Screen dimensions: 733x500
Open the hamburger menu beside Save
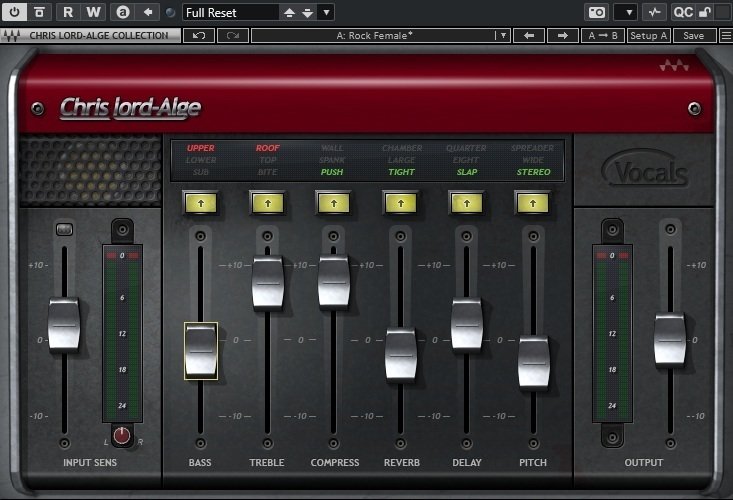726,36
